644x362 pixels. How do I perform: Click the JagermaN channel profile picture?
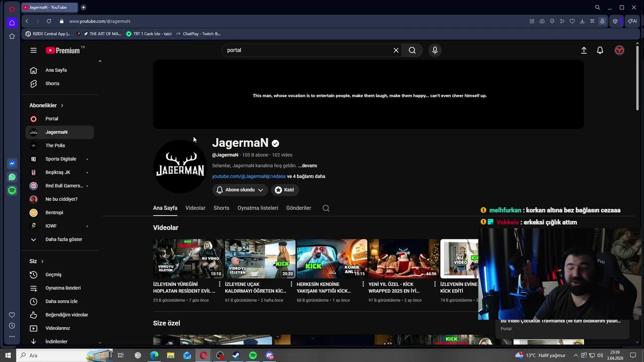click(x=180, y=165)
